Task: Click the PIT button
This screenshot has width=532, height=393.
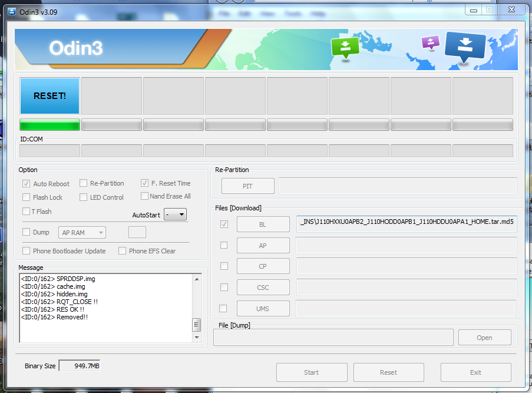Action: (x=247, y=186)
